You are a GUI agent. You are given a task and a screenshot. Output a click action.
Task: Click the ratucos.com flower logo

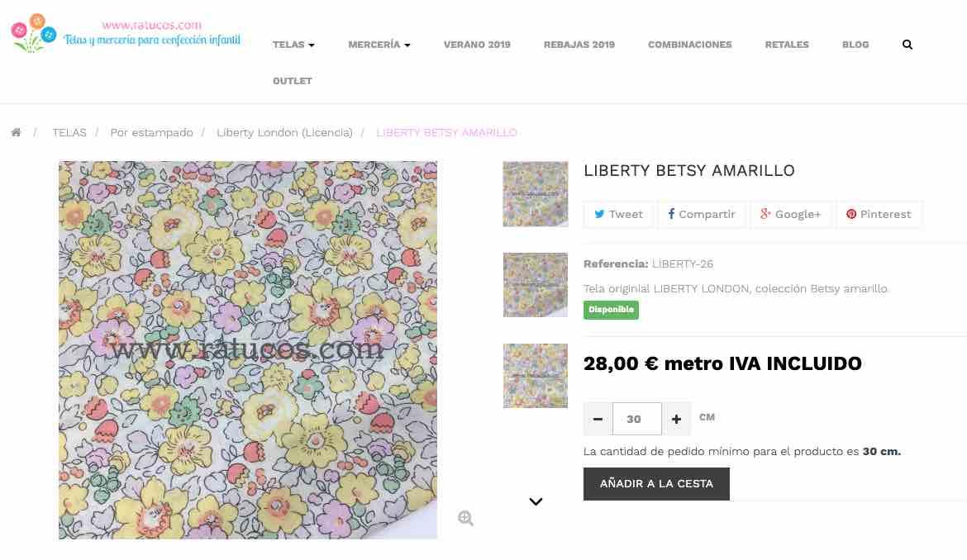(x=33, y=33)
